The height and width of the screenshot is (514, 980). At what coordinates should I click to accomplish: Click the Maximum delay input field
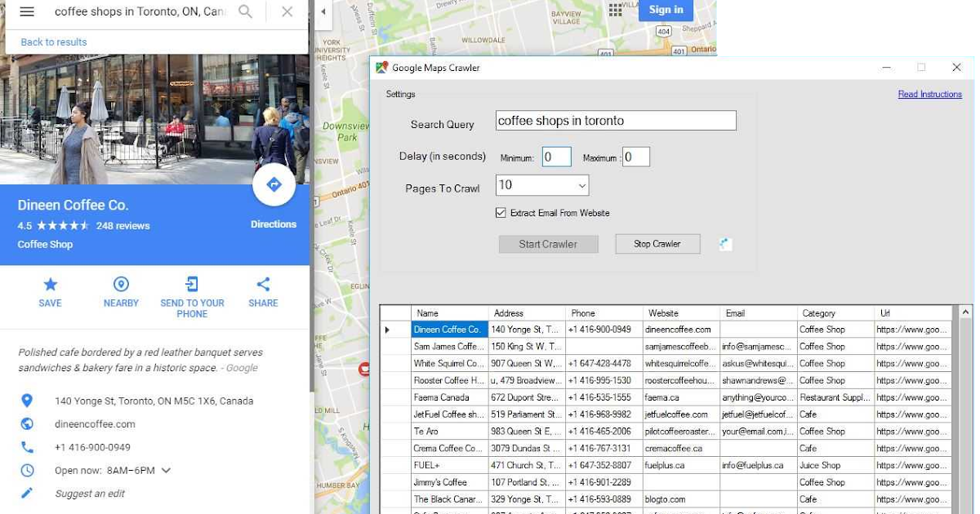click(x=636, y=157)
